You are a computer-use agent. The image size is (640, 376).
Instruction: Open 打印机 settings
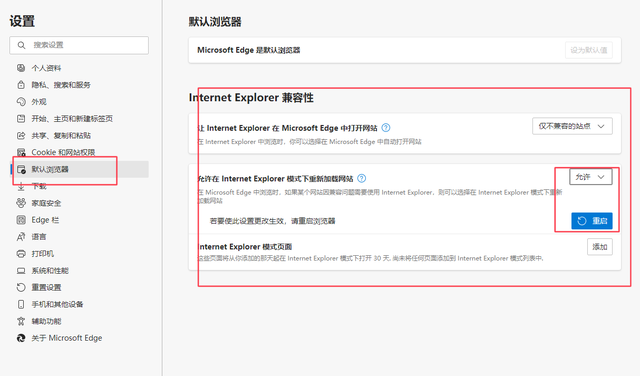[80, 254]
